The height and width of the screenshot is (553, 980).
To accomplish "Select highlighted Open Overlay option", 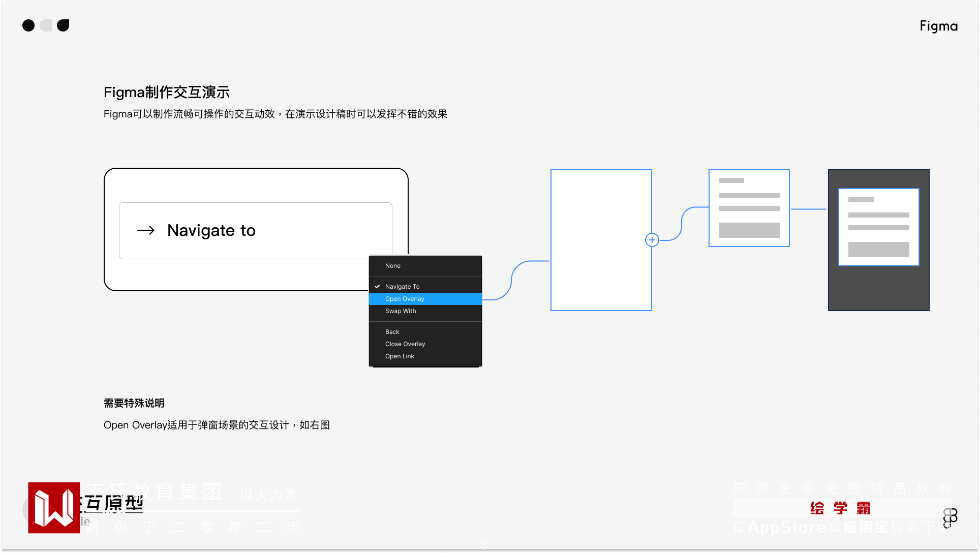I will click(405, 299).
